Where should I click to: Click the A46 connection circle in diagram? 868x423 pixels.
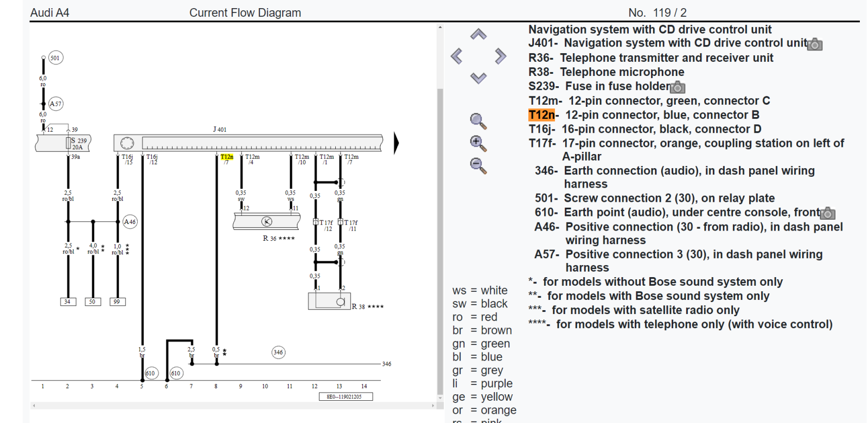(130, 221)
